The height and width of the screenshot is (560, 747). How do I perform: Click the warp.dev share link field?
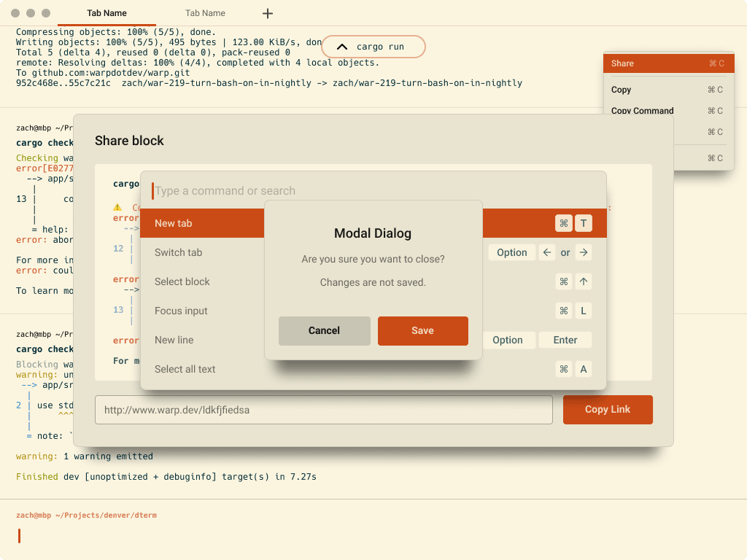click(x=323, y=410)
